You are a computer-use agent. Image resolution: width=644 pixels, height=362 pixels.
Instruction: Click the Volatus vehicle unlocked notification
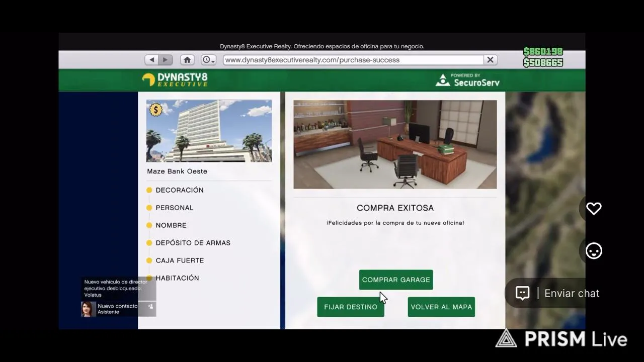click(x=119, y=289)
